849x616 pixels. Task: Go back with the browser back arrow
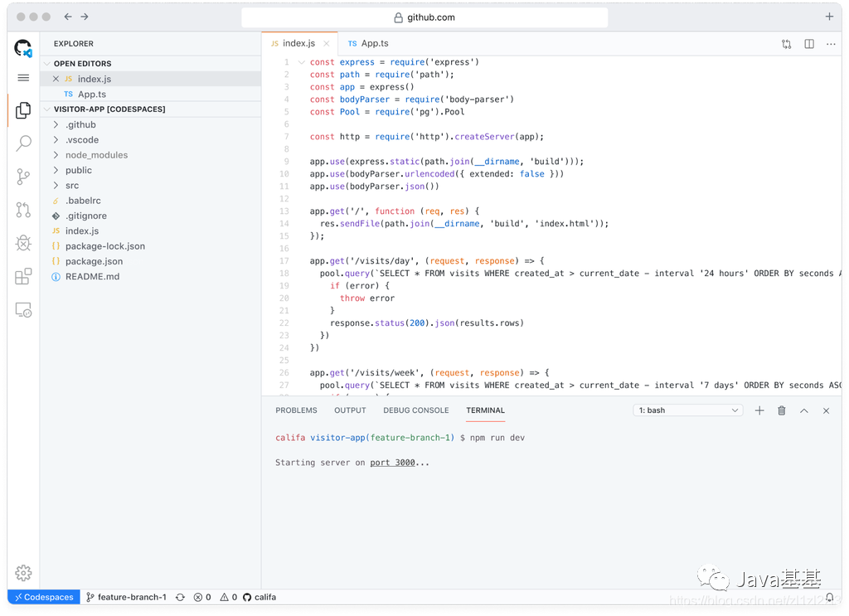click(x=68, y=17)
